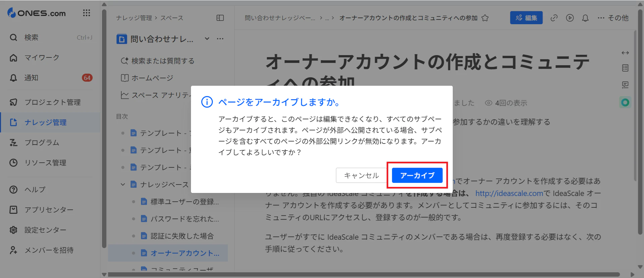Star the page with the favorite icon
644x278 pixels.
(485, 18)
